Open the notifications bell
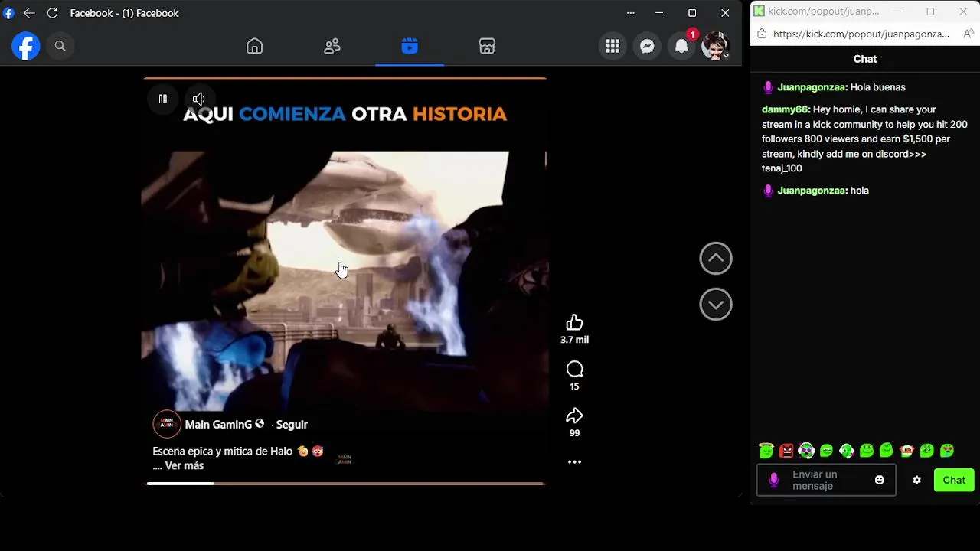The width and height of the screenshot is (980, 551). 681,46
